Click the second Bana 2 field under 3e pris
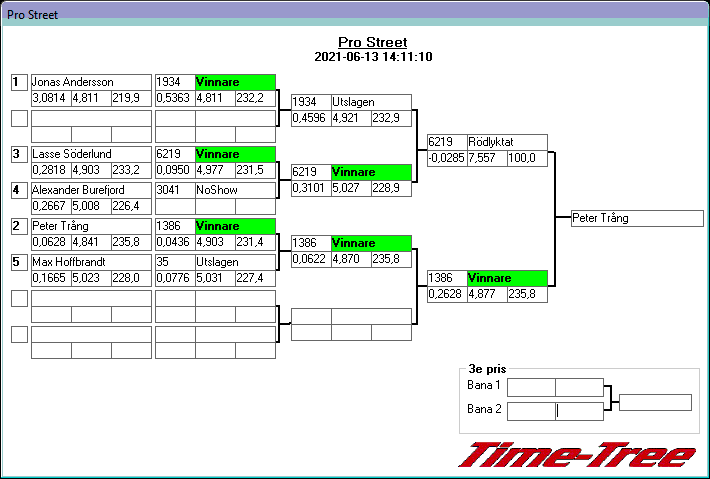The image size is (710, 479). point(579,409)
